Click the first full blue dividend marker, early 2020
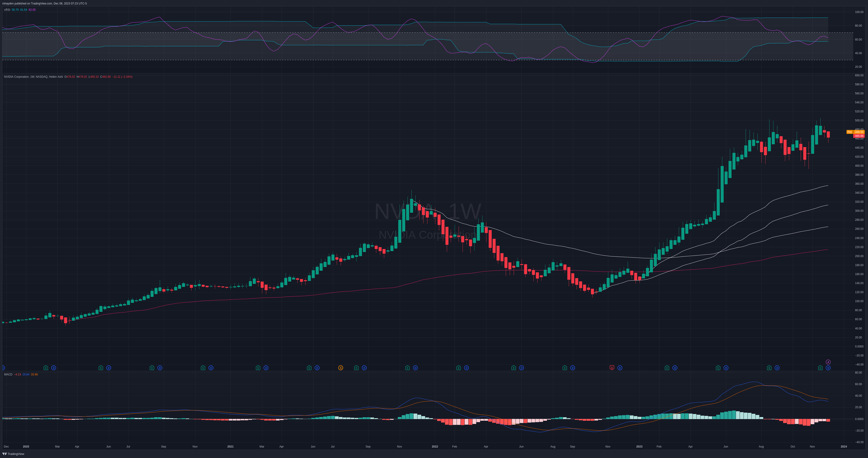This screenshot has height=458, width=868. (x=54, y=368)
